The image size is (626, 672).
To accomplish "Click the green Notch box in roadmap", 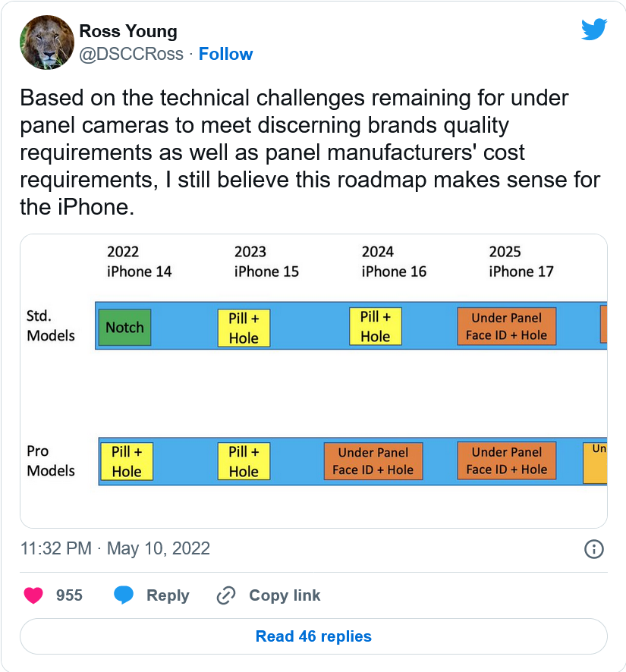I will click(x=124, y=328).
